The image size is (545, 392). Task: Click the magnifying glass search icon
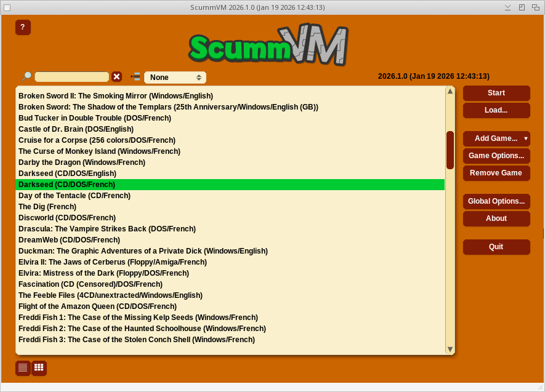[x=26, y=77]
